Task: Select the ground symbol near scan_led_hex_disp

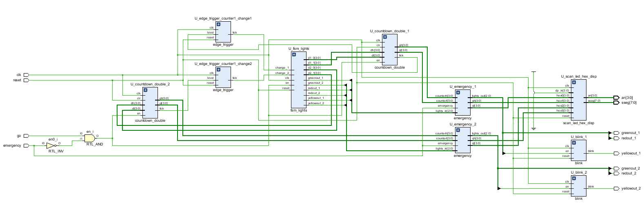Action: click(x=533, y=129)
